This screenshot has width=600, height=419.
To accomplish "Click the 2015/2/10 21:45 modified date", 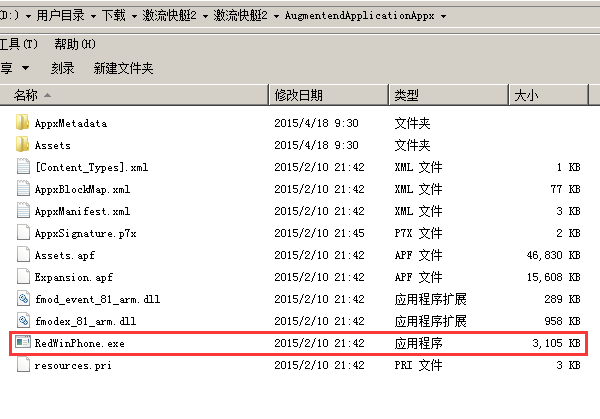I will coord(320,233).
